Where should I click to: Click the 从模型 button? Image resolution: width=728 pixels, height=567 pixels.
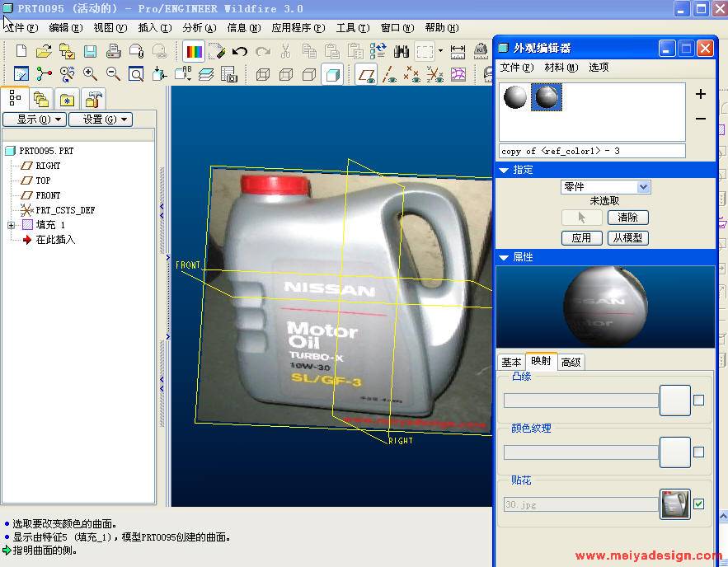[x=628, y=238]
